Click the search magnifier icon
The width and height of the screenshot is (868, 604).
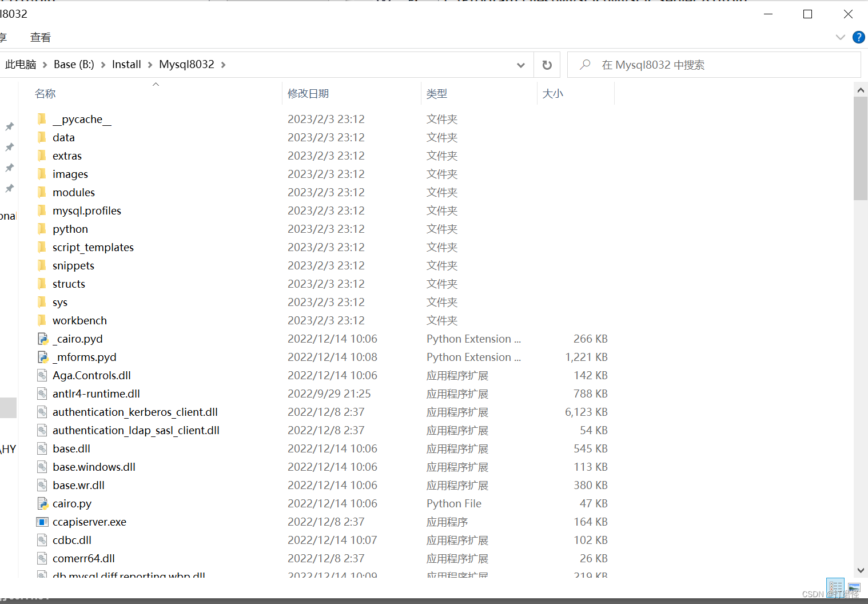coord(585,65)
